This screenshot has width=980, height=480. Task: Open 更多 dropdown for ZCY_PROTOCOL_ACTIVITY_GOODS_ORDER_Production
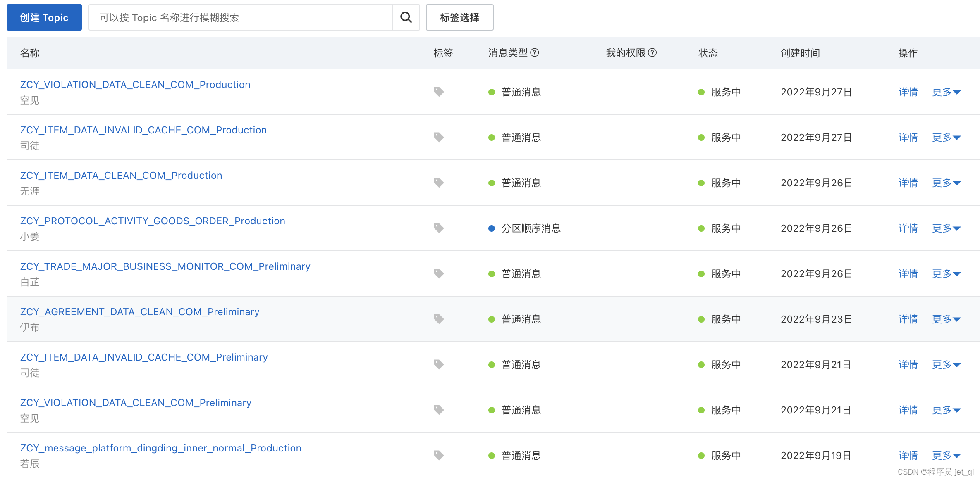(947, 228)
